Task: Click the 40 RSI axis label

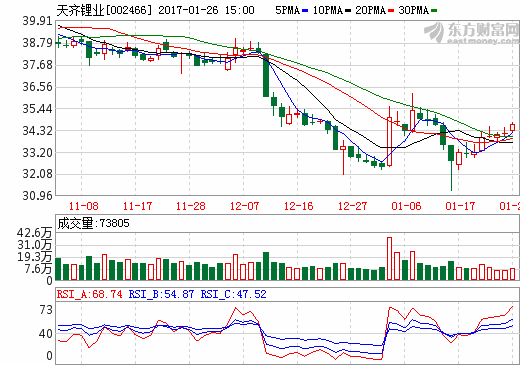Action: point(46,333)
